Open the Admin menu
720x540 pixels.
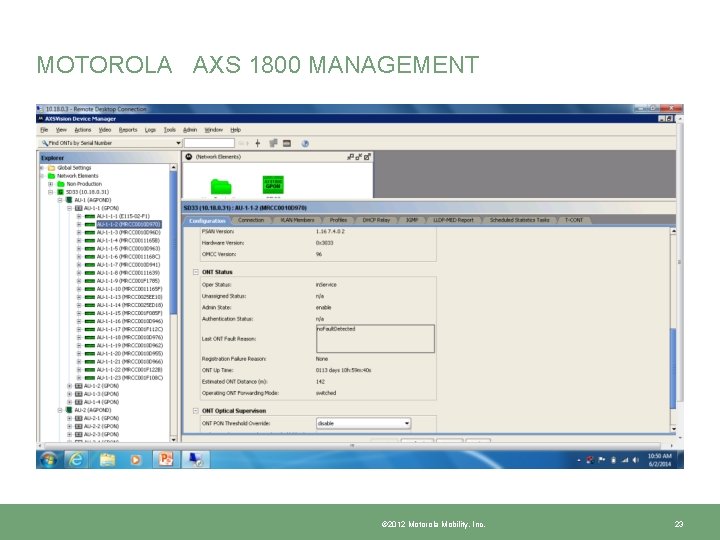[x=190, y=130]
